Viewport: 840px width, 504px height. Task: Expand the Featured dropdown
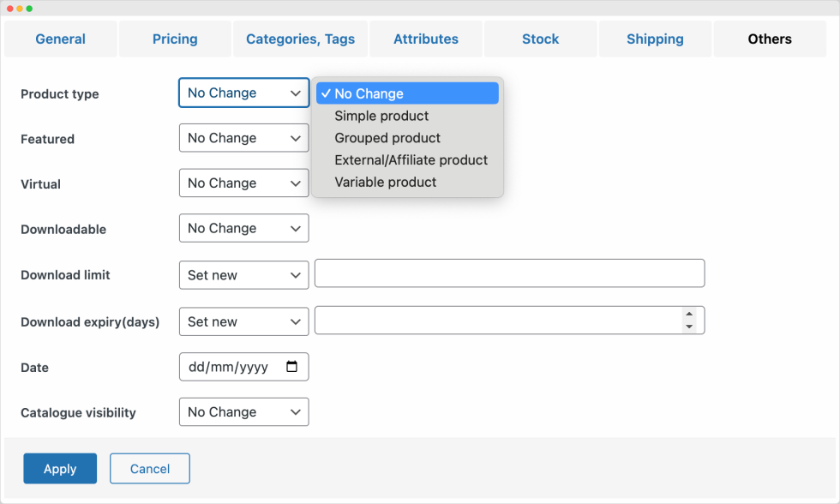pyautogui.click(x=243, y=138)
